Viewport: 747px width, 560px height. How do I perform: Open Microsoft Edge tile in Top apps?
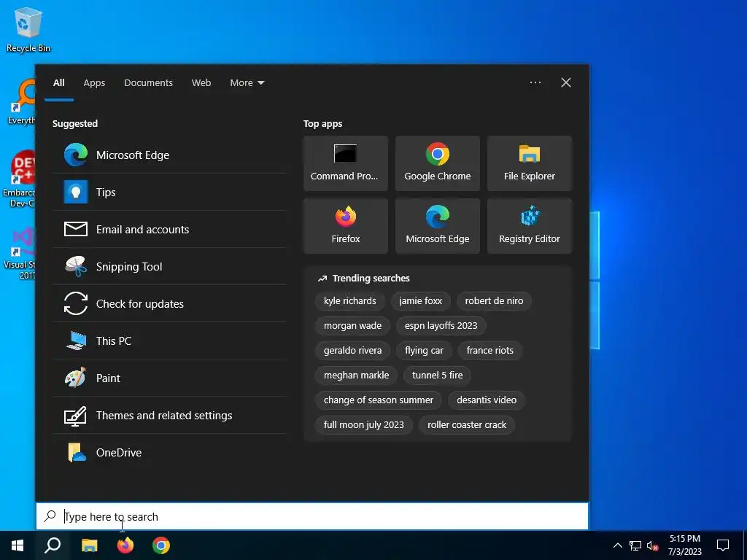click(x=438, y=226)
